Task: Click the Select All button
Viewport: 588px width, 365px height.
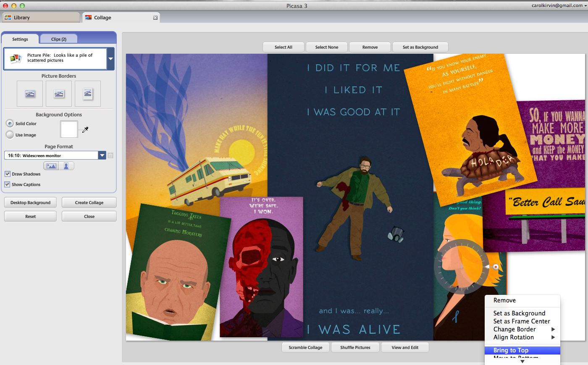Action: 283,47
